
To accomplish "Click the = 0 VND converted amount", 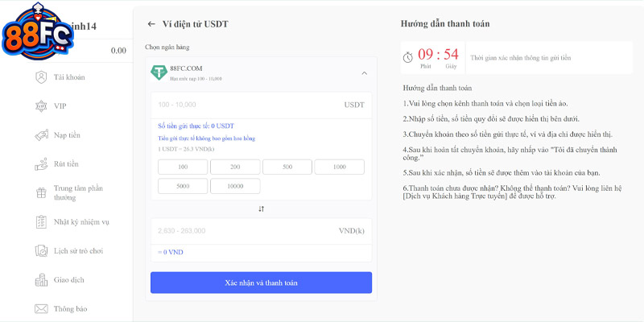I will [171, 252].
